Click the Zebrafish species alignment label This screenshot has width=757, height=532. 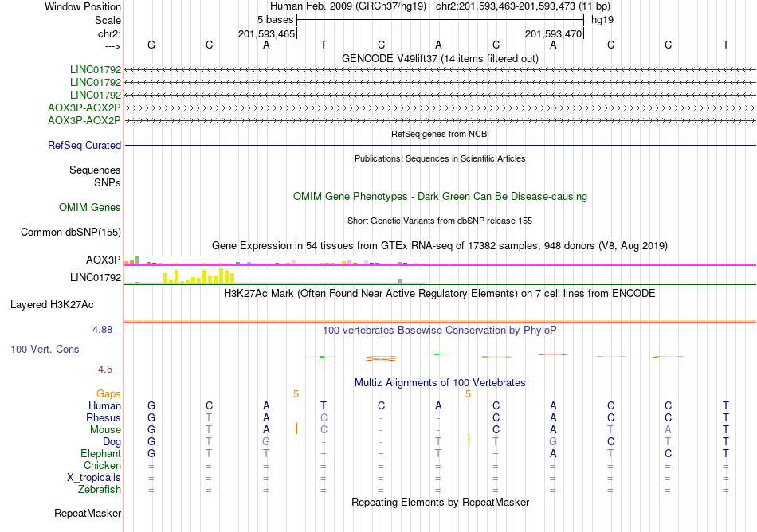point(100,489)
